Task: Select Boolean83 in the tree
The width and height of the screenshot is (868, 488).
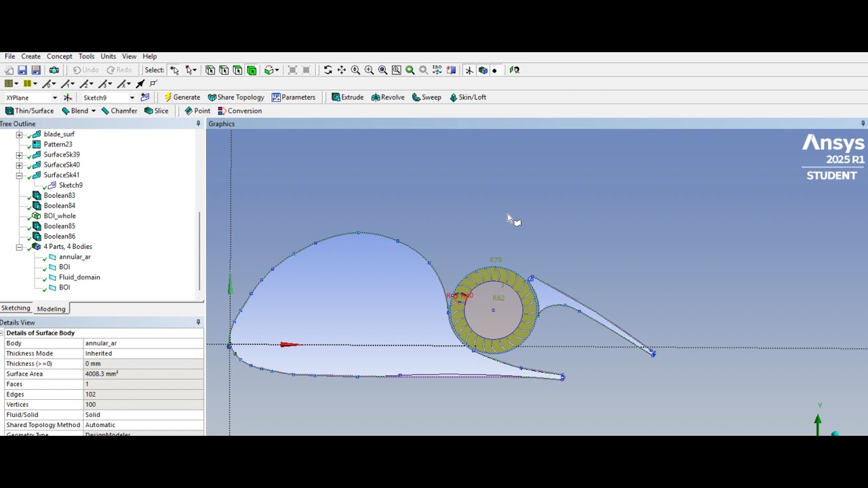Action: point(59,195)
